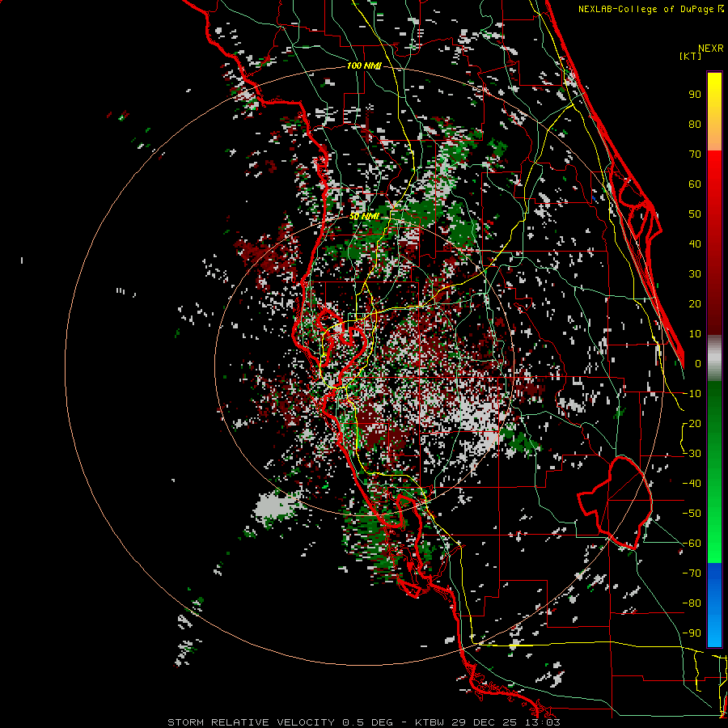Image resolution: width=728 pixels, height=728 pixels.
Task: Pick the orange segment of the color bar
Action: 714,134
